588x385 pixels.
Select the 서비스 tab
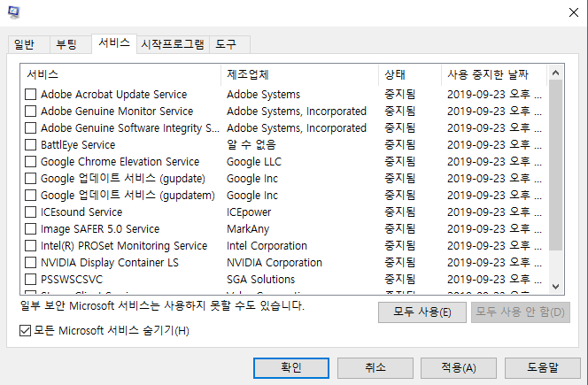click(x=114, y=43)
